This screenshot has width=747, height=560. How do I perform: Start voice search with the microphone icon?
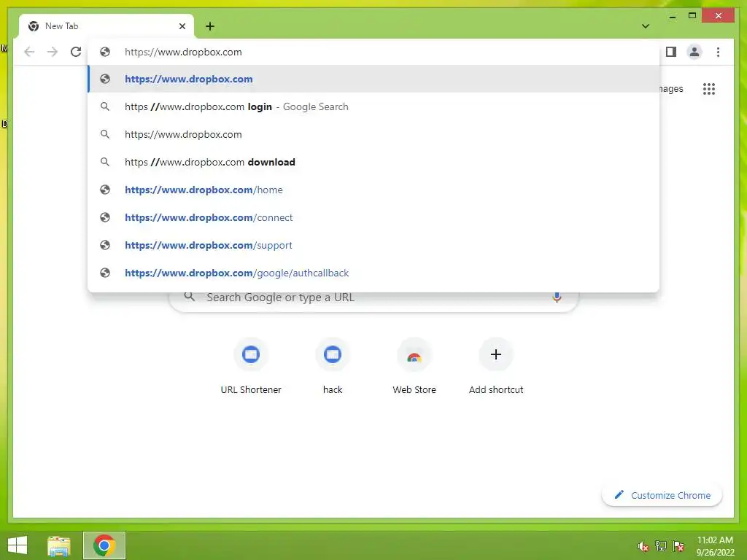pos(557,297)
